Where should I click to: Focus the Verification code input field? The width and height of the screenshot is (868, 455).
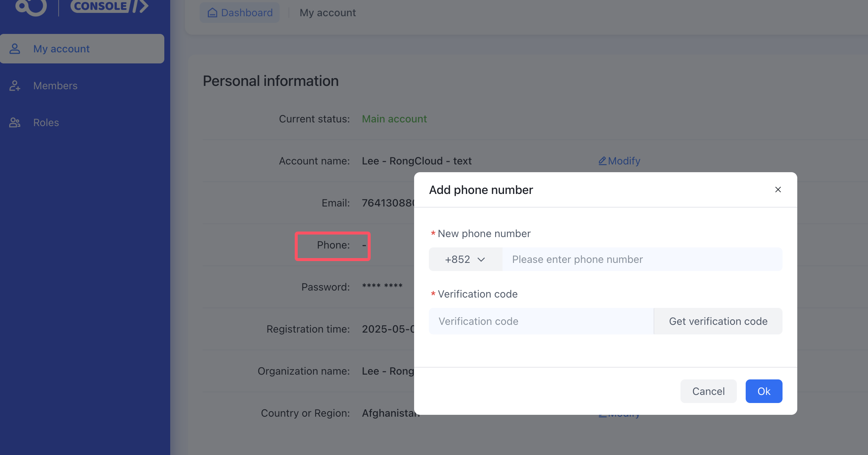click(x=541, y=321)
